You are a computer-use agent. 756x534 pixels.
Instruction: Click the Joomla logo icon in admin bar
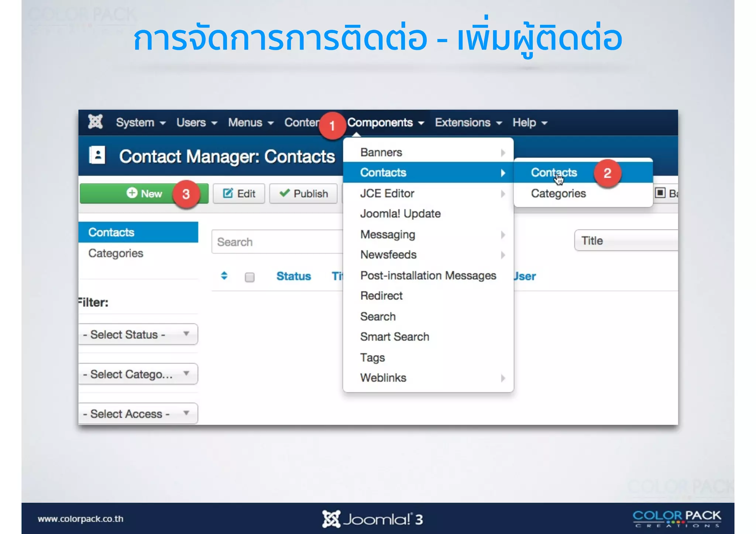(x=95, y=122)
